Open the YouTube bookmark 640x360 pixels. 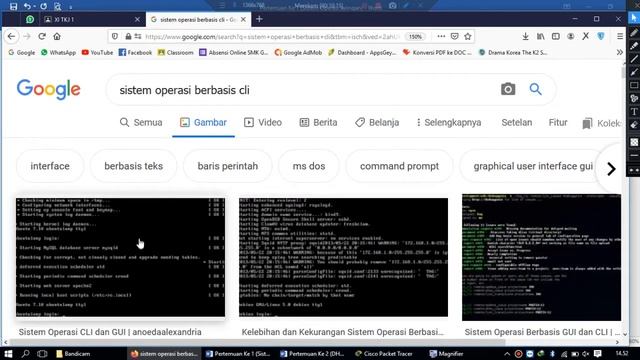tap(97, 52)
